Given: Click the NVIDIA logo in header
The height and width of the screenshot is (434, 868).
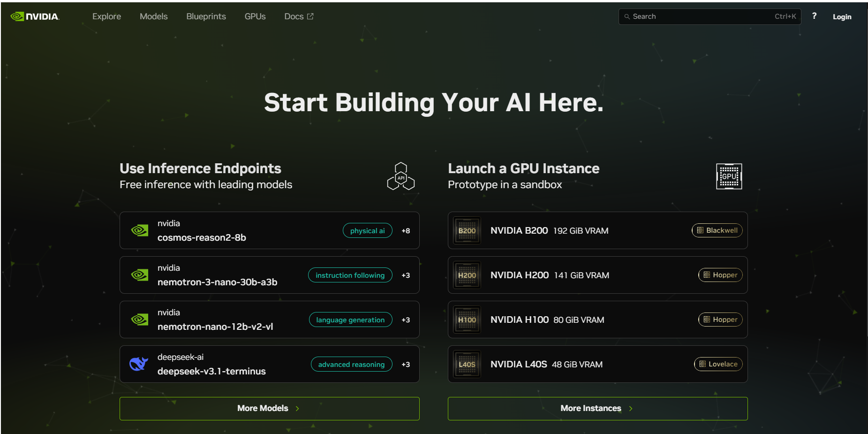Looking at the screenshot, I should (35, 16).
